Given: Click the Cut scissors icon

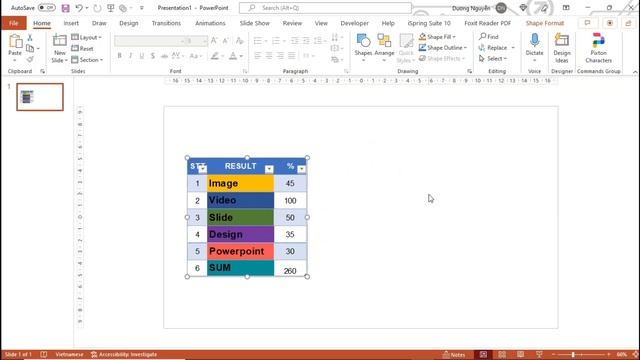Looking at the screenshot, I should [30, 38].
